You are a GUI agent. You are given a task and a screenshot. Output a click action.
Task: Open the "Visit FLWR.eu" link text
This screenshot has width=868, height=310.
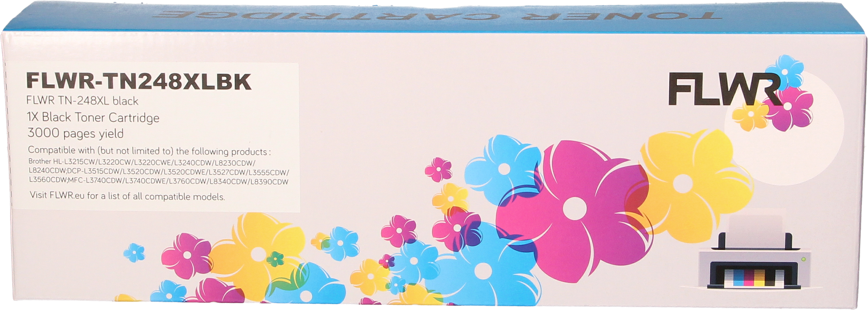(x=127, y=196)
